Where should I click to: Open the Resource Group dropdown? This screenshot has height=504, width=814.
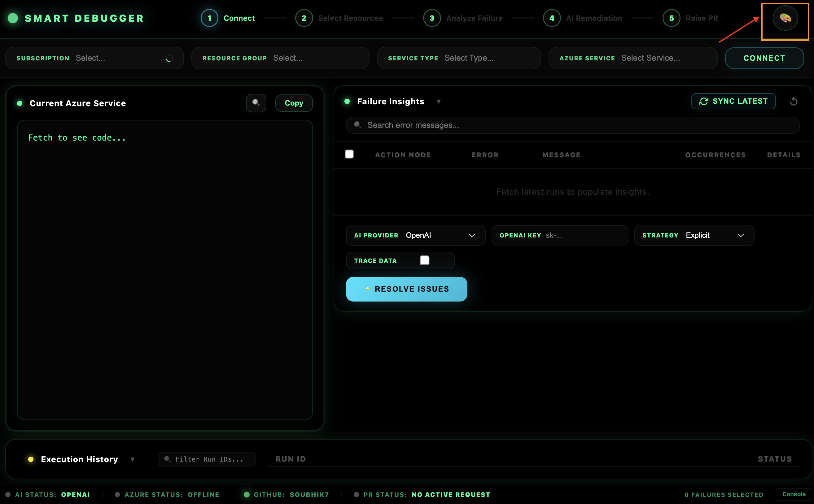(280, 58)
